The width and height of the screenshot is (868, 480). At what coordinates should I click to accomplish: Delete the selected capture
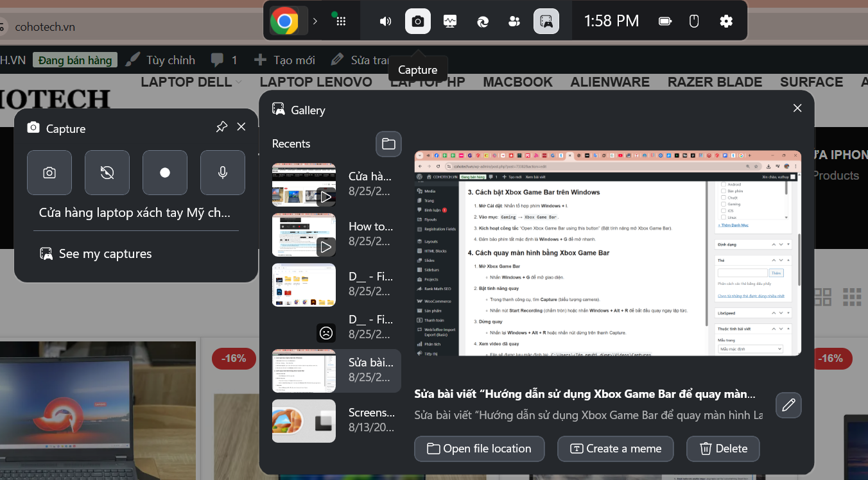[723, 449]
